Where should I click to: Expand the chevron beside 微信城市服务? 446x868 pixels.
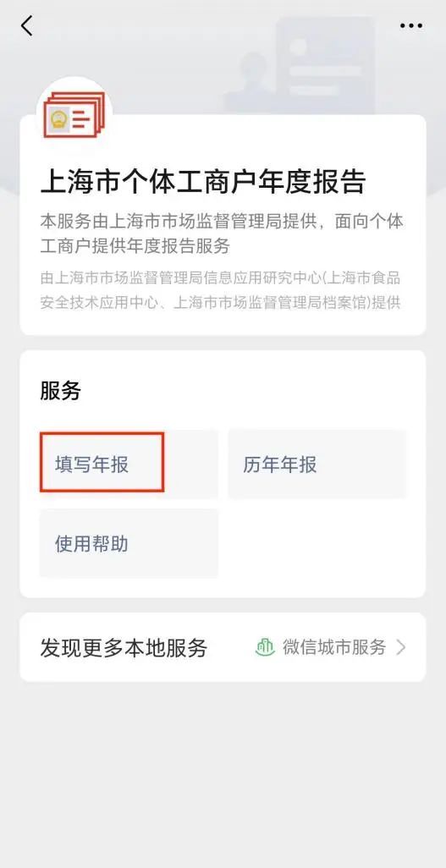click(x=400, y=646)
